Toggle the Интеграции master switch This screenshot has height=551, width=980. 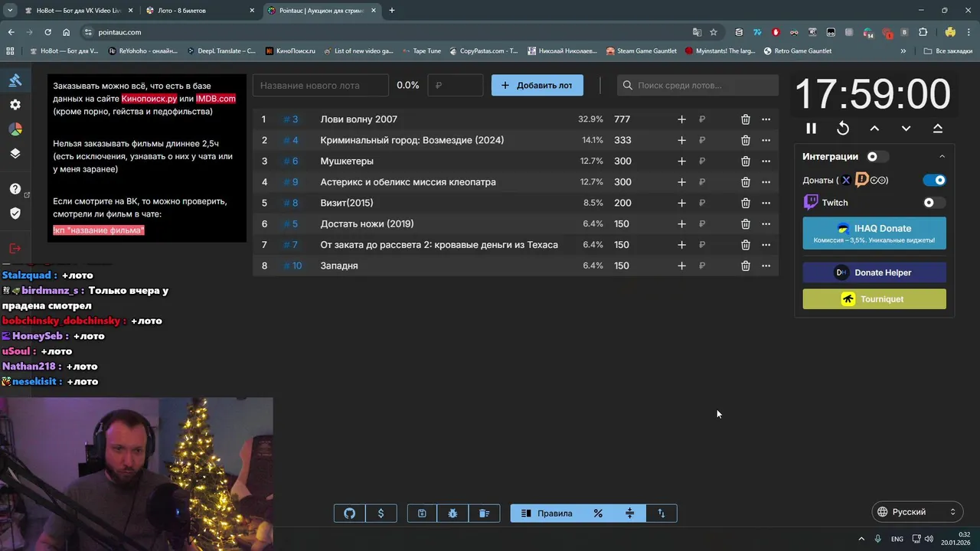pos(877,157)
